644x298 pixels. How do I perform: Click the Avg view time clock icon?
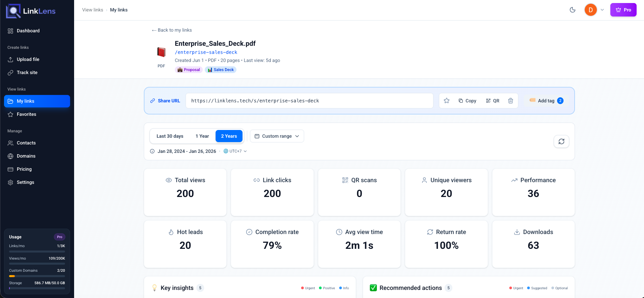339,232
